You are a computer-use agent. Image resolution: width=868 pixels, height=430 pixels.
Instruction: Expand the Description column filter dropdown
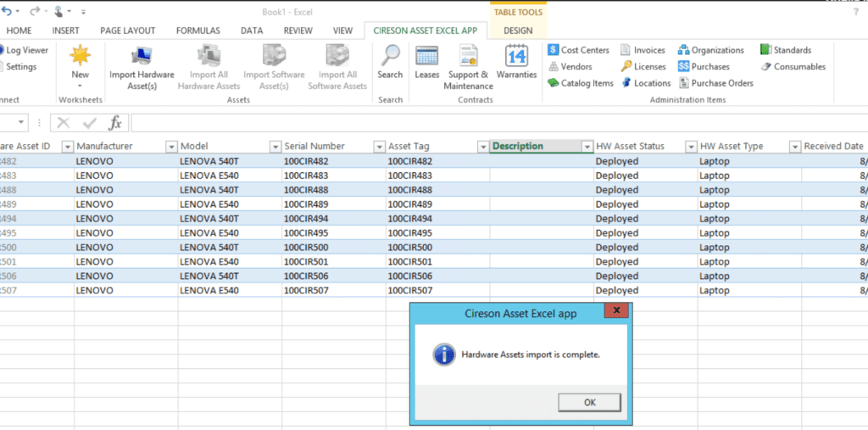point(587,146)
